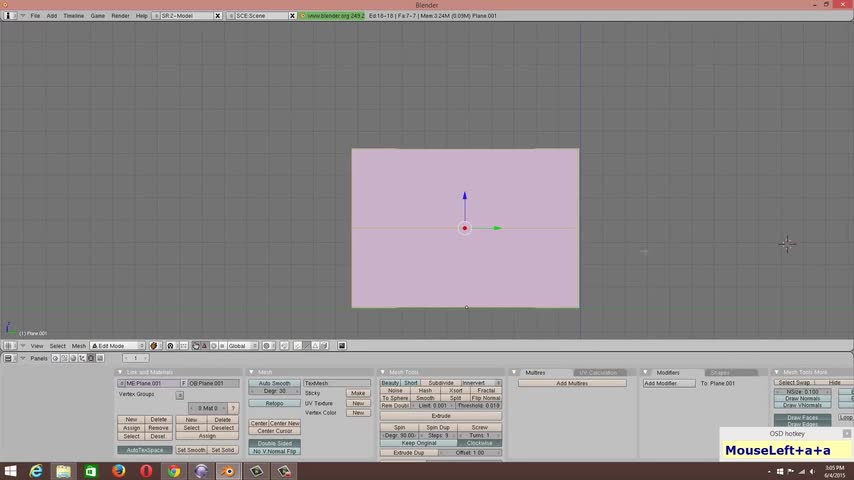The image size is (854, 480).
Task: Click the viewport shading draw type icon
Action: pos(154,346)
